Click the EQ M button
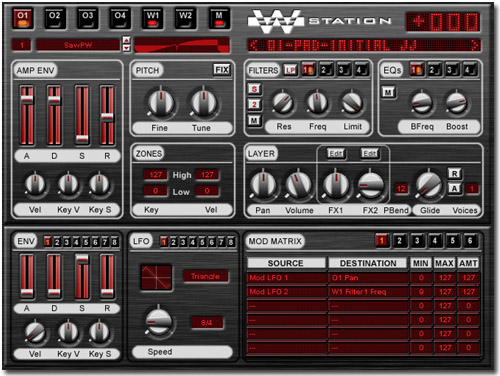Image resolution: width=500 pixels, height=376 pixels. 388,92
